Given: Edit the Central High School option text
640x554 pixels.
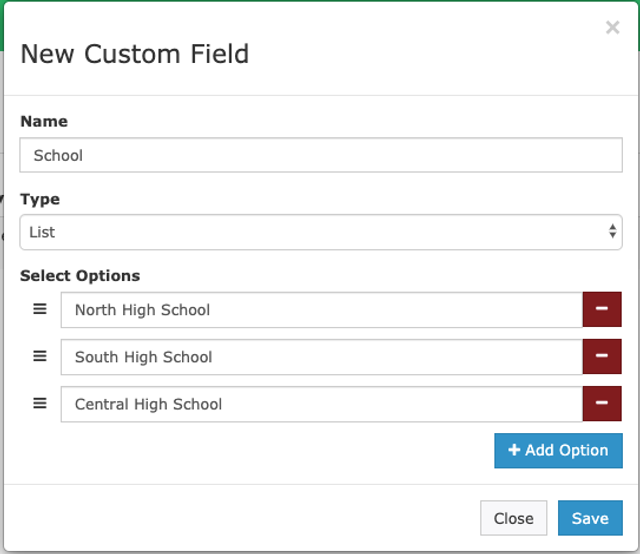Looking at the screenshot, I should 320,404.
